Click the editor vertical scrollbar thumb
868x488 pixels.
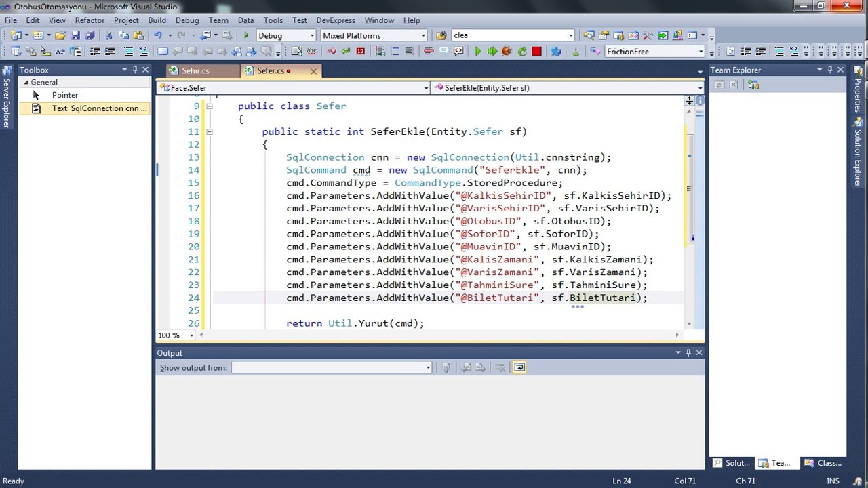689,187
